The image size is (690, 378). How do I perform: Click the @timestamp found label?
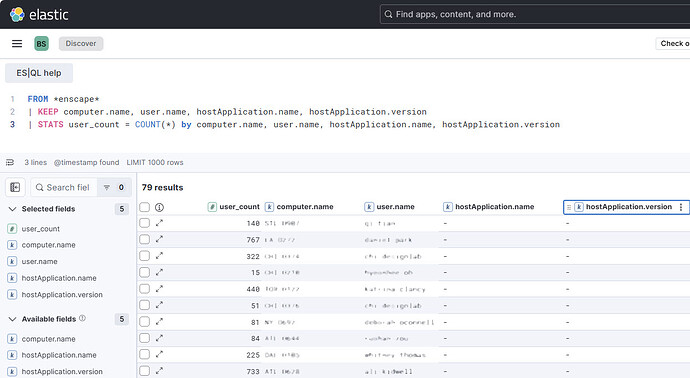coord(86,162)
